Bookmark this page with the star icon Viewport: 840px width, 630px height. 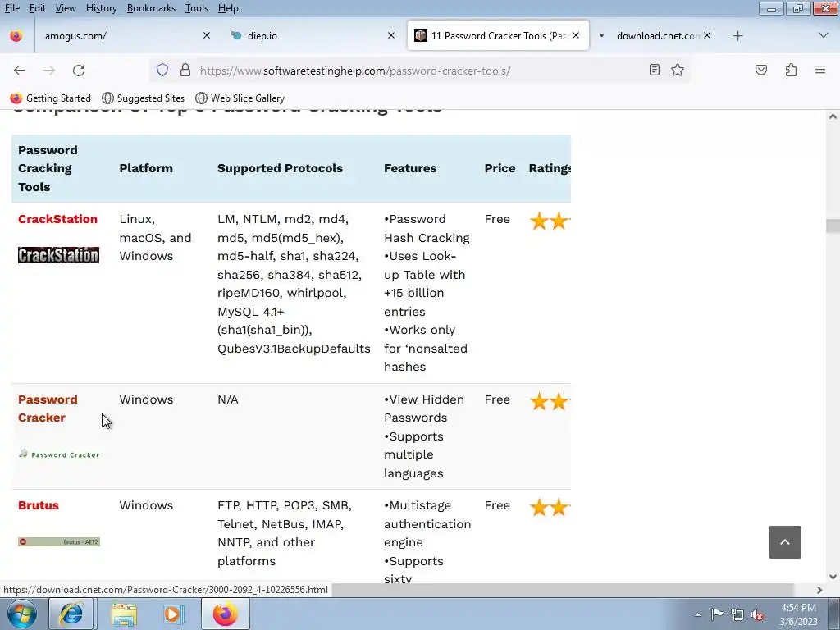coord(678,71)
